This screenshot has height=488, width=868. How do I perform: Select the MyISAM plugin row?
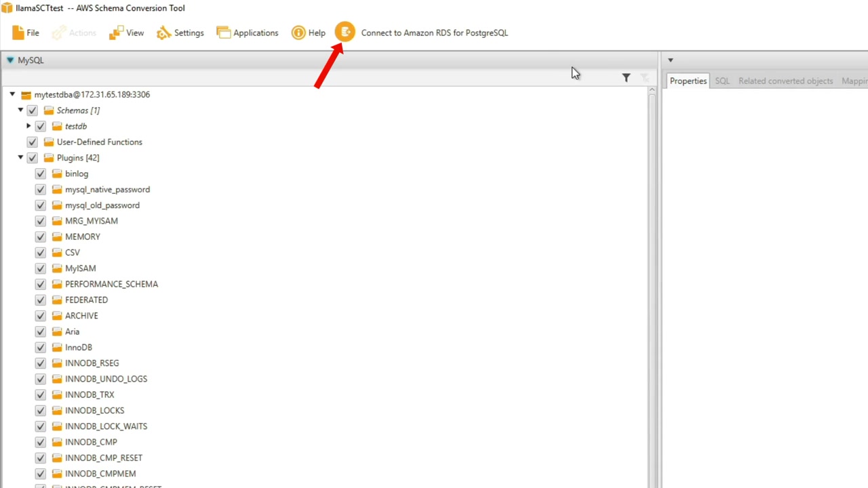(81, 268)
